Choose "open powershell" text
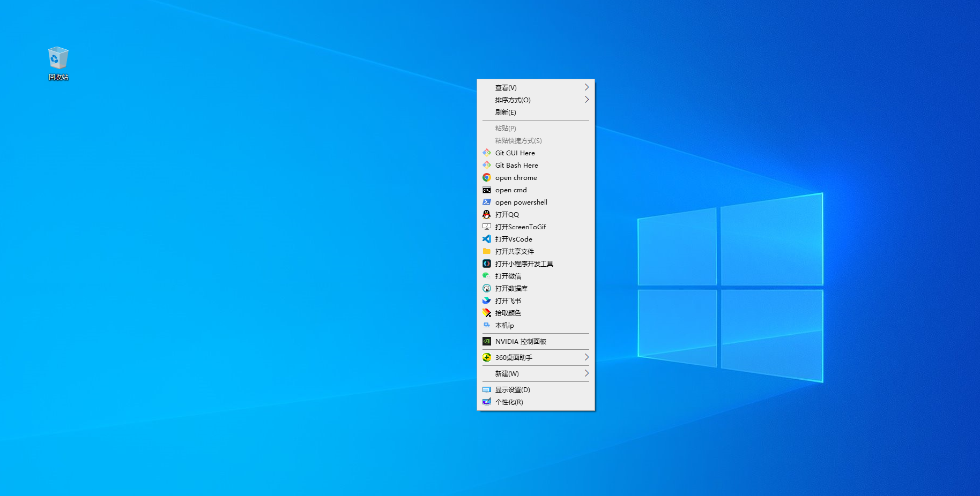Image resolution: width=980 pixels, height=496 pixels. point(521,202)
